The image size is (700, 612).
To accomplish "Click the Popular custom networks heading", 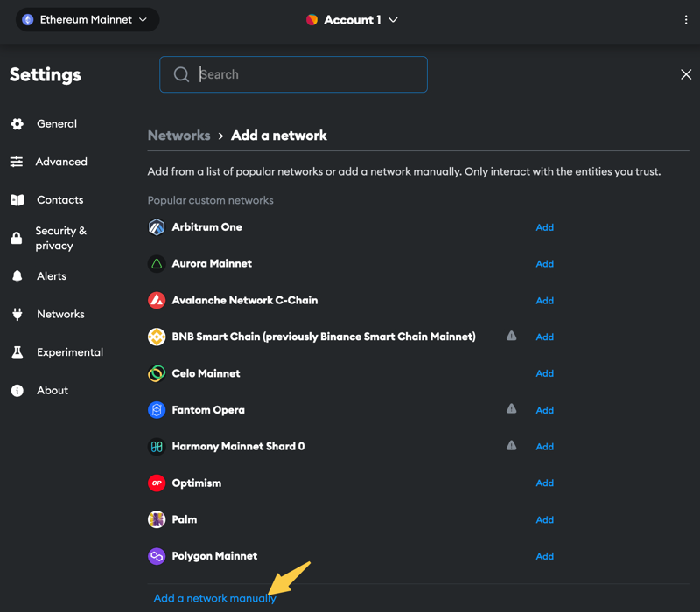I will (x=210, y=200).
